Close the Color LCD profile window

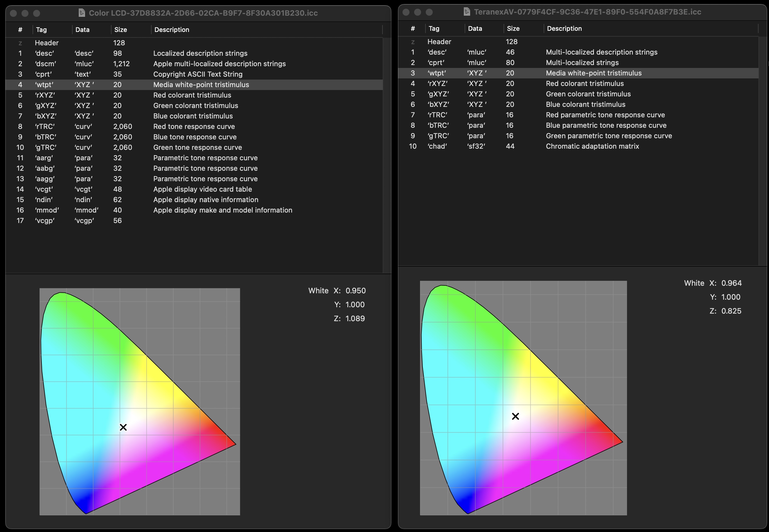(13, 13)
